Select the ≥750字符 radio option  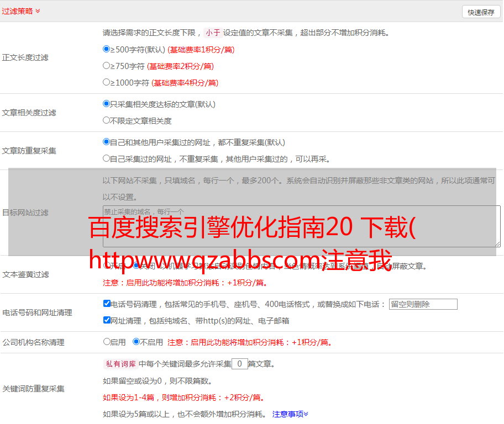(x=107, y=66)
